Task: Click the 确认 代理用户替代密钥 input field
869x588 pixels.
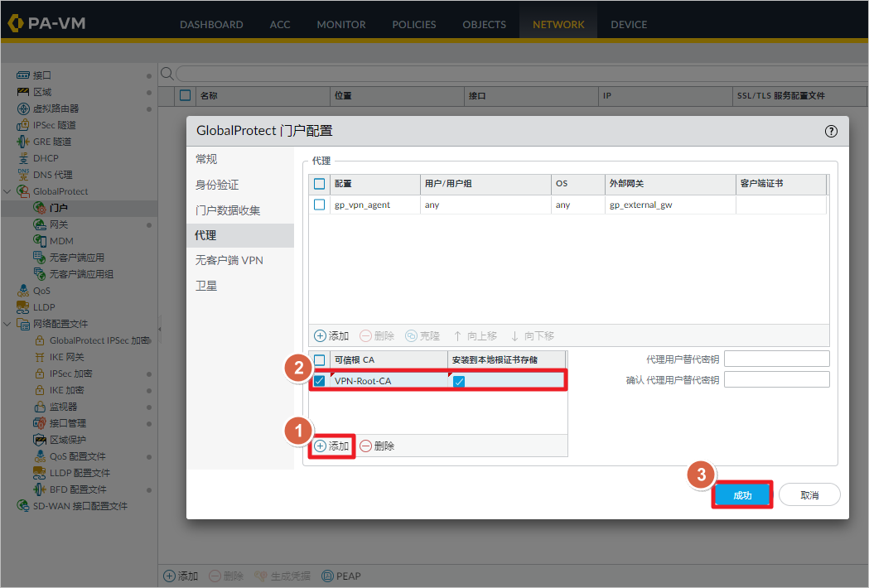Action: pyautogui.click(x=776, y=379)
